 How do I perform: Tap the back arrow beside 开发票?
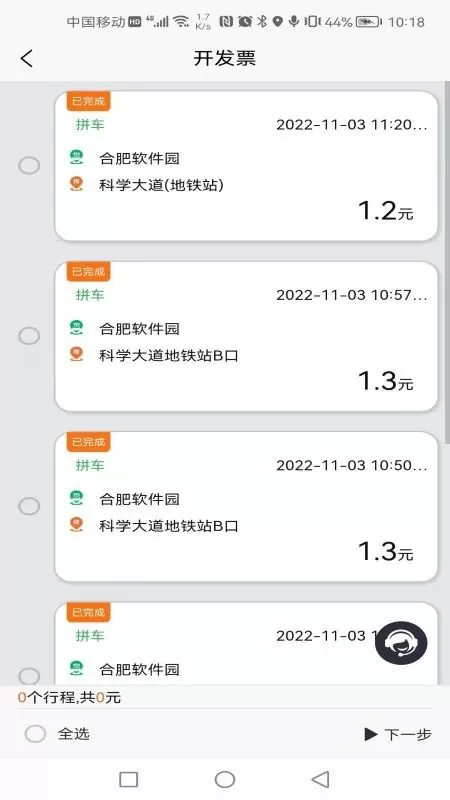(27, 58)
